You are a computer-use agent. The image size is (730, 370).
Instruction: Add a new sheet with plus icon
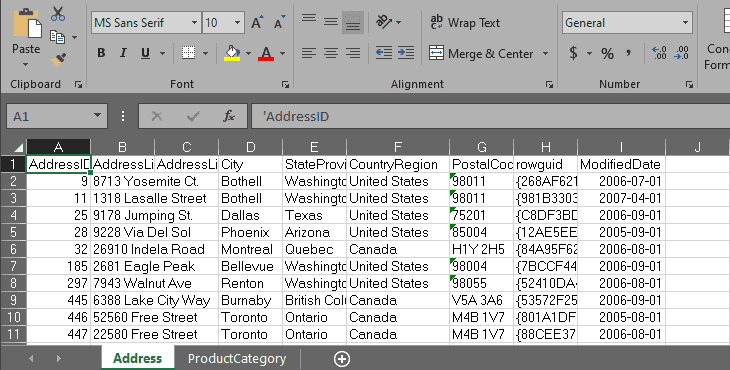(342, 358)
